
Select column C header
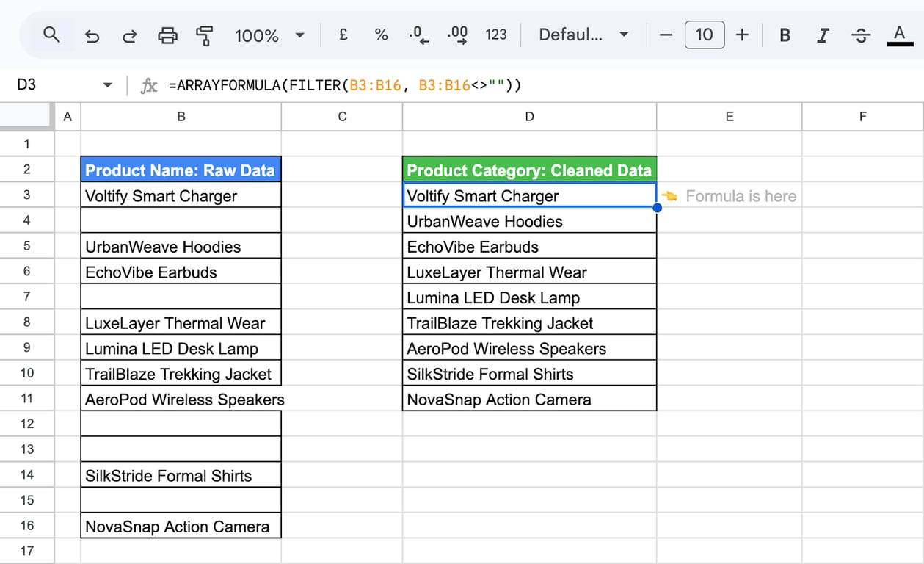click(342, 116)
